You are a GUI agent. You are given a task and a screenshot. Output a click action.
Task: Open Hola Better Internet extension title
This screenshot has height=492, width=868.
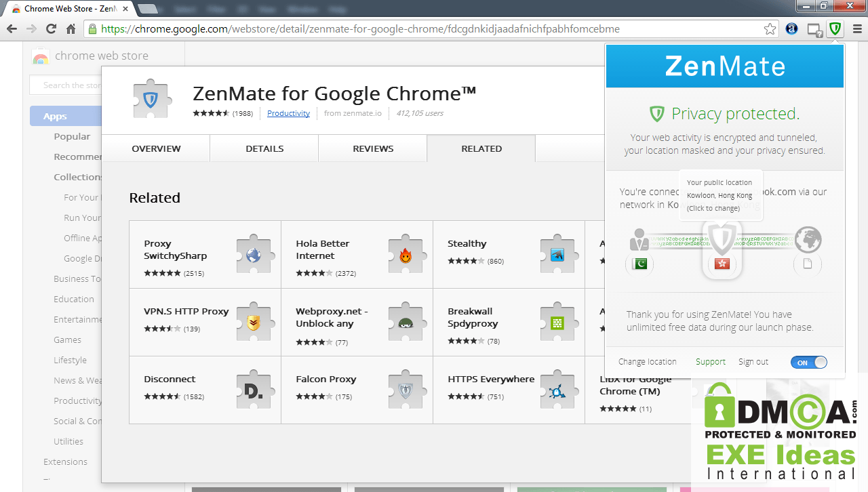point(323,249)
